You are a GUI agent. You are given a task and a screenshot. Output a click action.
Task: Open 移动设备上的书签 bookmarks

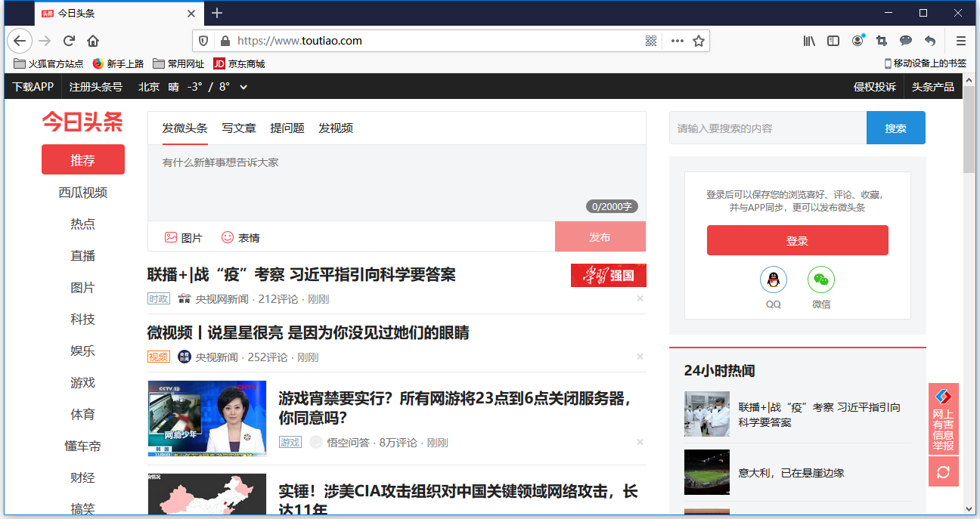pos(926,63)
